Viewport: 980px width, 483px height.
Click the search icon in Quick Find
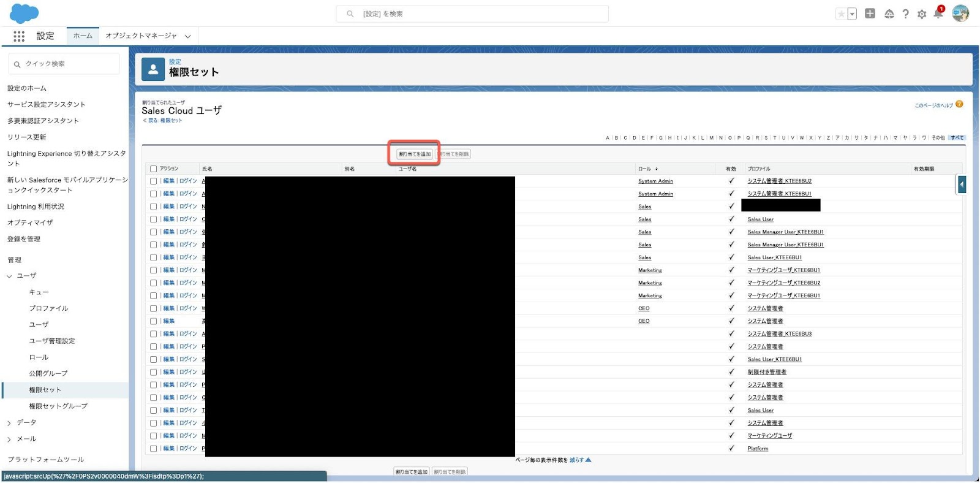17,64
